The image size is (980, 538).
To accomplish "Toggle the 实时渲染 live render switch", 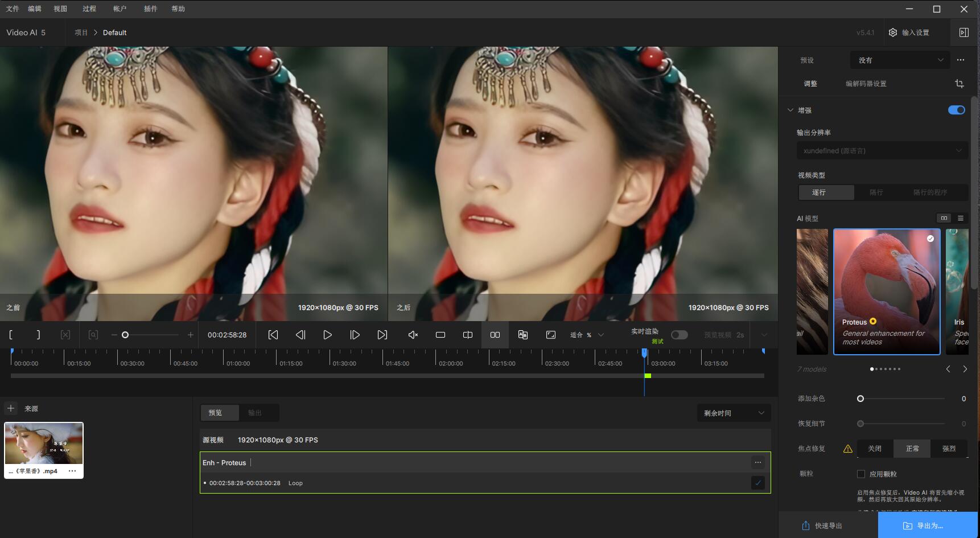I will 680,335.
